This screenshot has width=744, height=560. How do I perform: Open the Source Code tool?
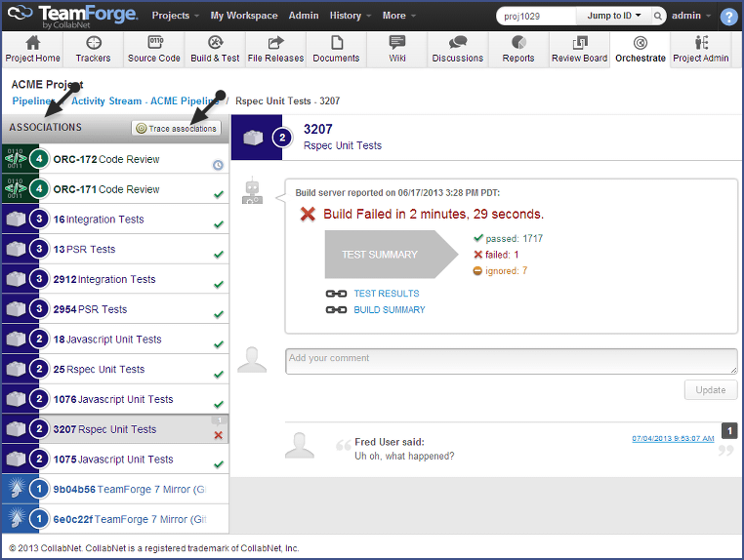click(x=153, y=50)
